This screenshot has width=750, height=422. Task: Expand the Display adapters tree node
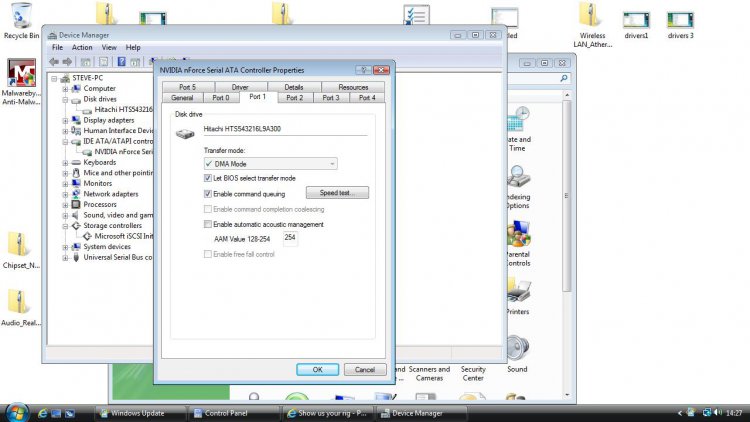tap(65, 120)
